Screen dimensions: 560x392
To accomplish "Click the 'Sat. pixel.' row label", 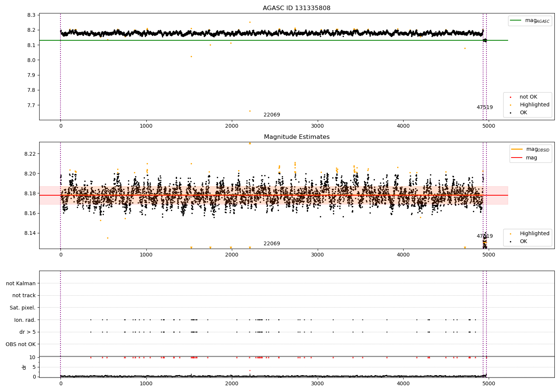I will 22,308.
